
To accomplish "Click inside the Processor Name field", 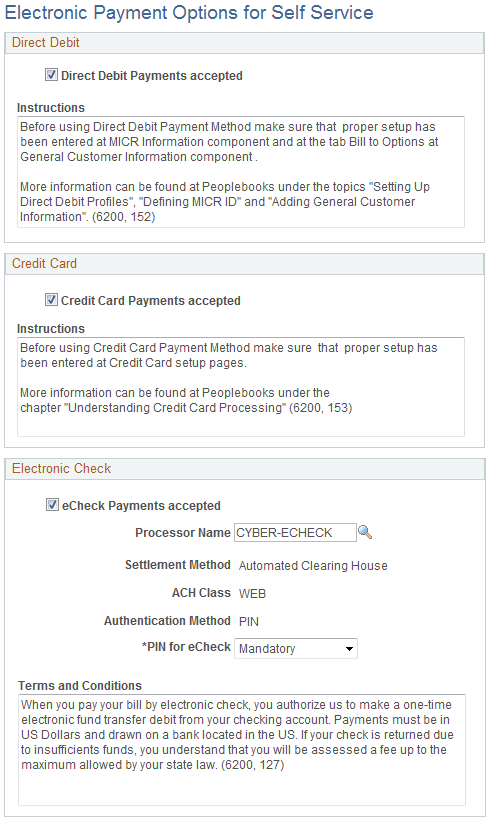I will 295,533.
